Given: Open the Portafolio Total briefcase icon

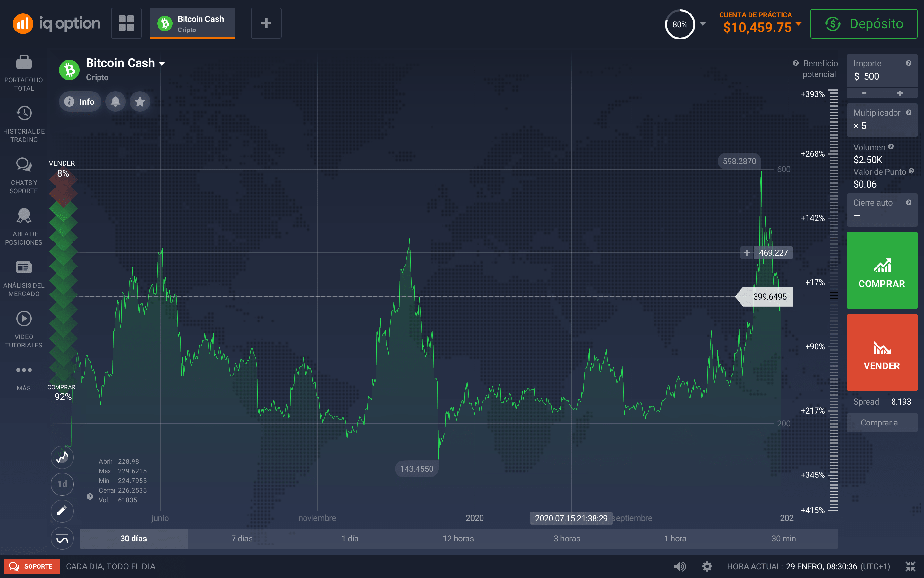Looking at the screenshot, I should click(x=24, y=62).
